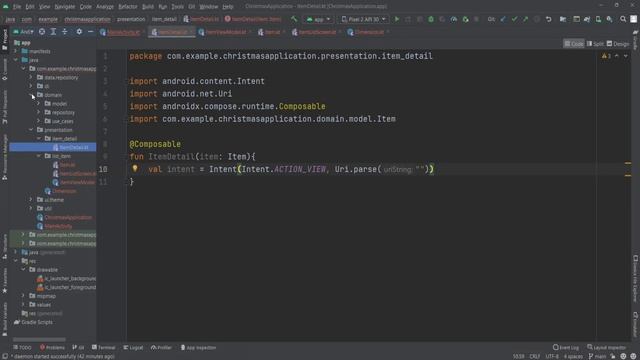
Task: Collapse the domain package
Action: point(31,95)
